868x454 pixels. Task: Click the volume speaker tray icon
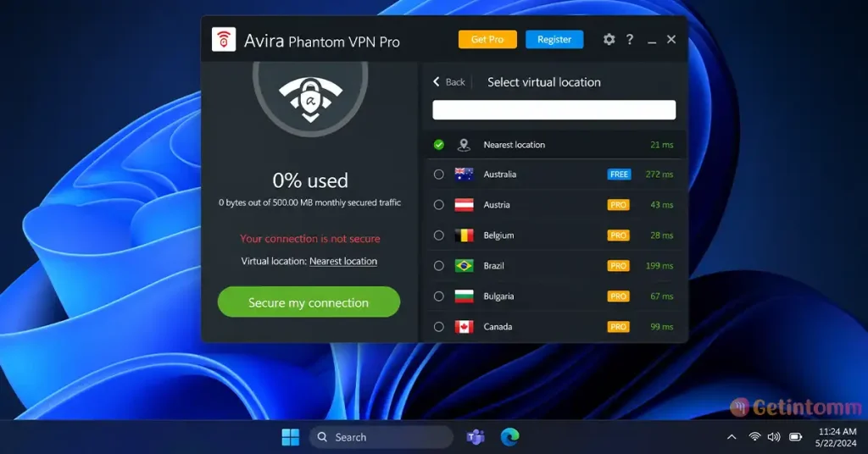coord(774,437)
